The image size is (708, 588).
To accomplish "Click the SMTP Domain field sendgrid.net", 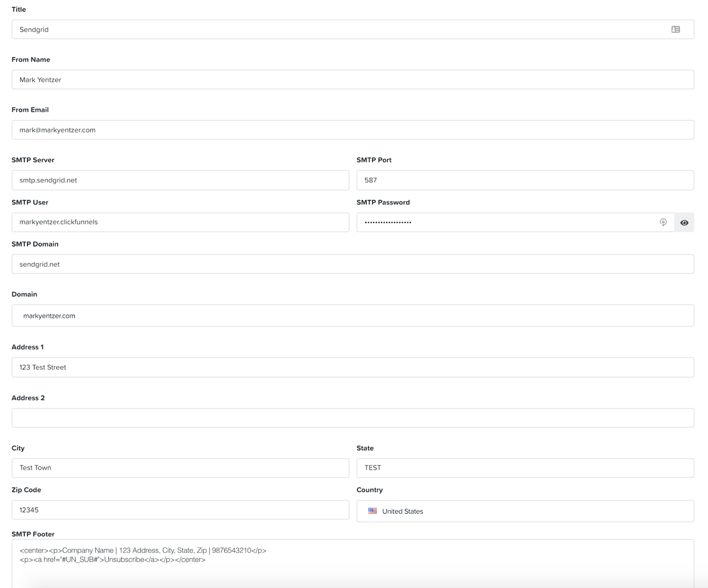I will pyautogui.click(x=353, y=264).
